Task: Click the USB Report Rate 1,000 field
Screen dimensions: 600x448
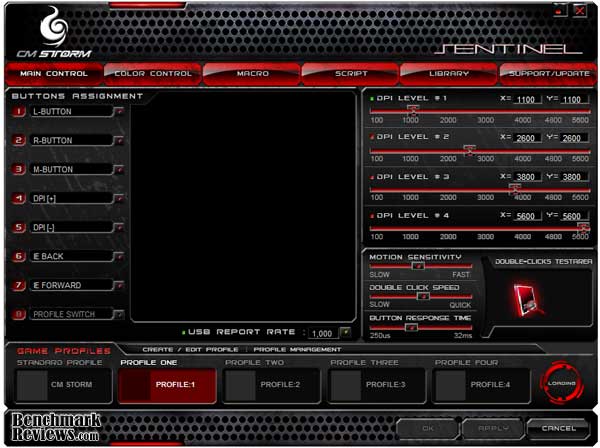Action: [324, 333]
